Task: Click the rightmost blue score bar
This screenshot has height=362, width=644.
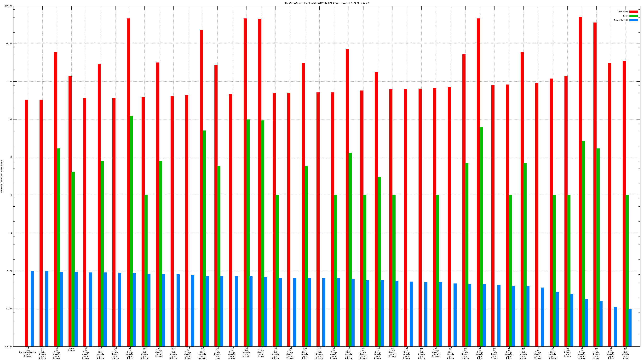Action: (630, 328)
